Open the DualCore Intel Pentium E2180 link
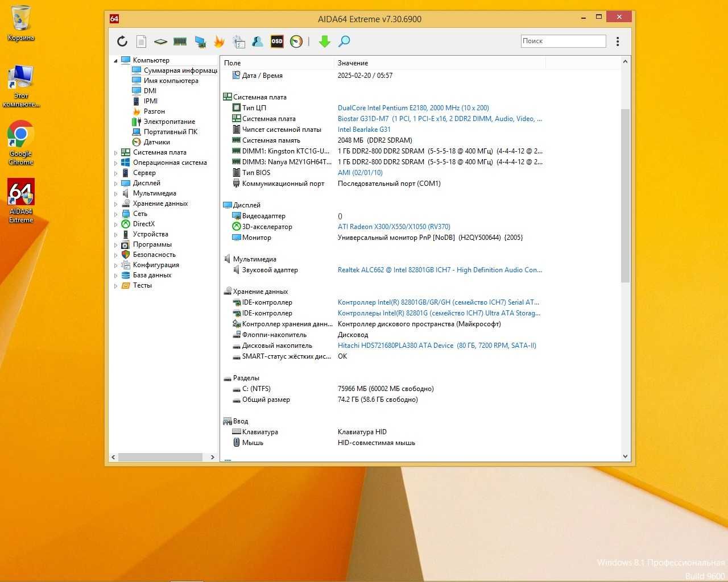This screenshot has height=582, width=728. click(x=413, y=108)
